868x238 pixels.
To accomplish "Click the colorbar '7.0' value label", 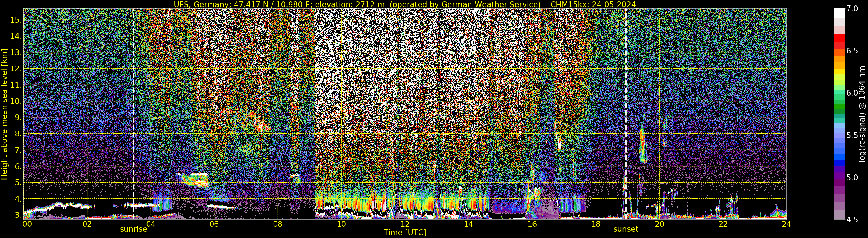I will click(x=852, y=9).
